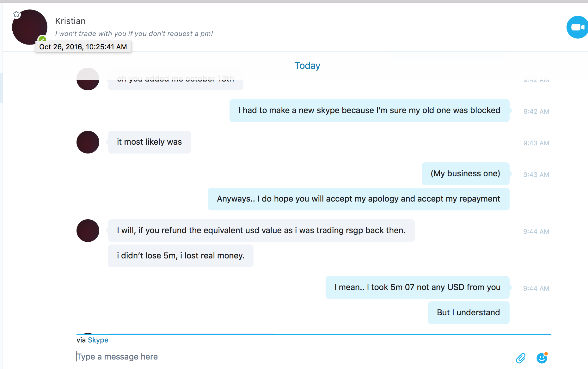
Task: Open the emoji picker smiley icon
Action: click(x=542, y=358)
